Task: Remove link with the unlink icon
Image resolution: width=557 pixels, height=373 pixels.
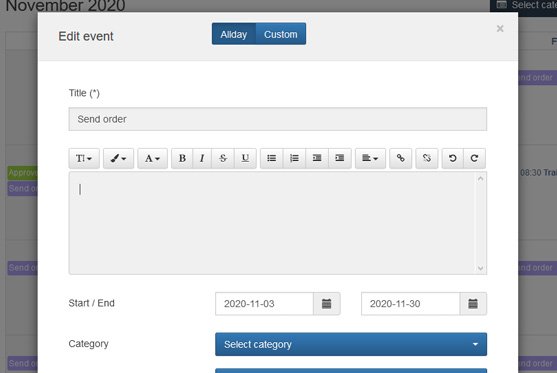Action: [427, 158]
